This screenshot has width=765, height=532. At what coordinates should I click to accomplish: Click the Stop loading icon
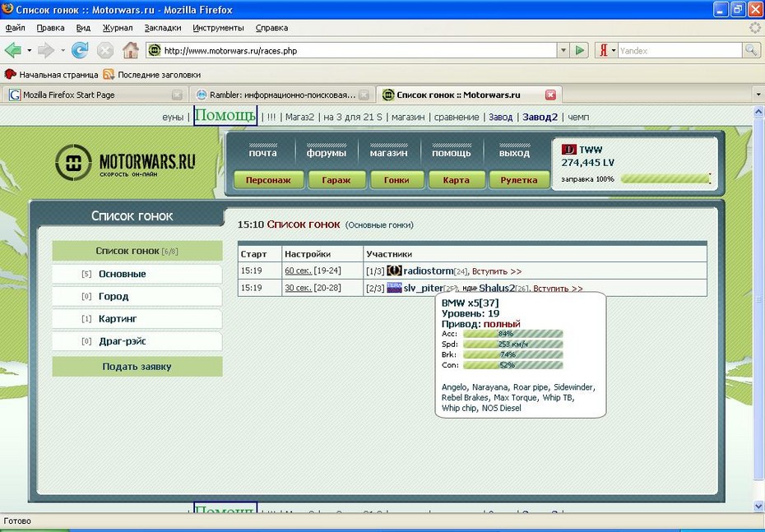[x=105, y=50]
